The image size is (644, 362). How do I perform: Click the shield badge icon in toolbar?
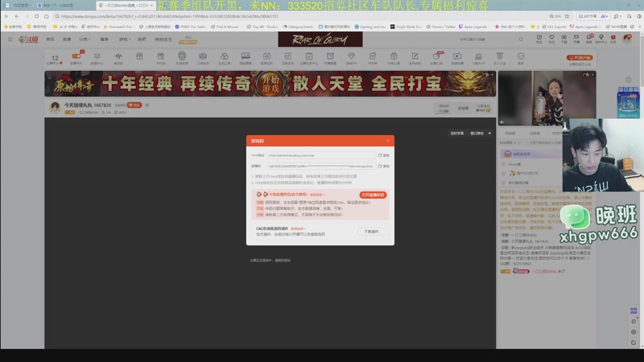(499, 58)
